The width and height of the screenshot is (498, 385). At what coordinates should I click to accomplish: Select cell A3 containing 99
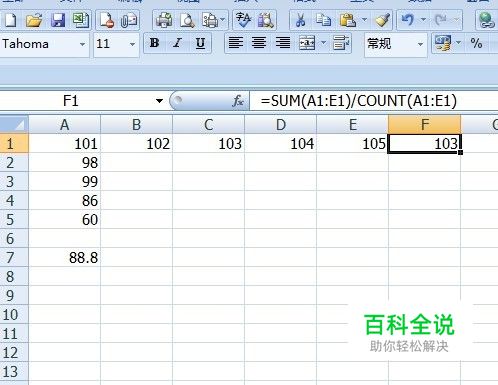[x=65, y=182]
